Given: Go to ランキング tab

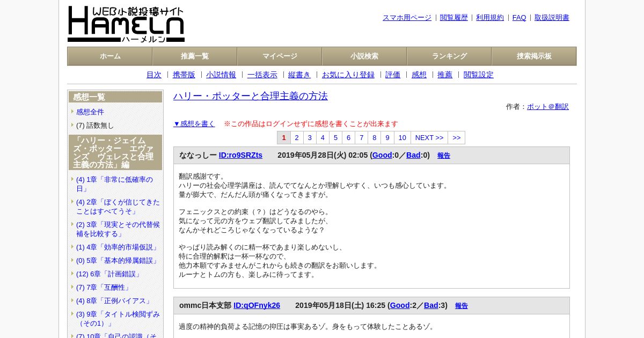Looking at the screenshot, I should point(449,56).
